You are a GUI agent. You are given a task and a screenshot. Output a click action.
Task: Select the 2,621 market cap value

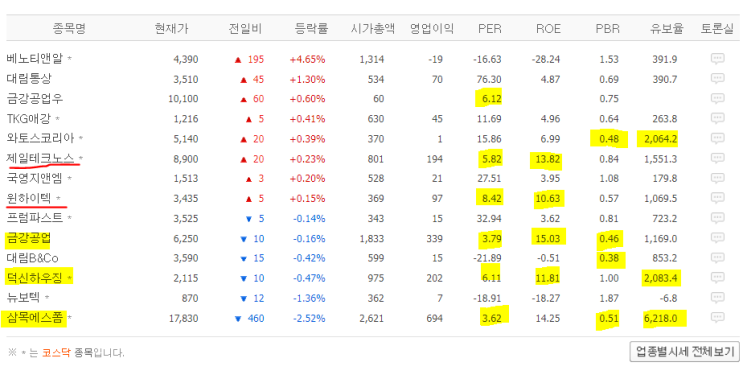[x=372, y=318]
